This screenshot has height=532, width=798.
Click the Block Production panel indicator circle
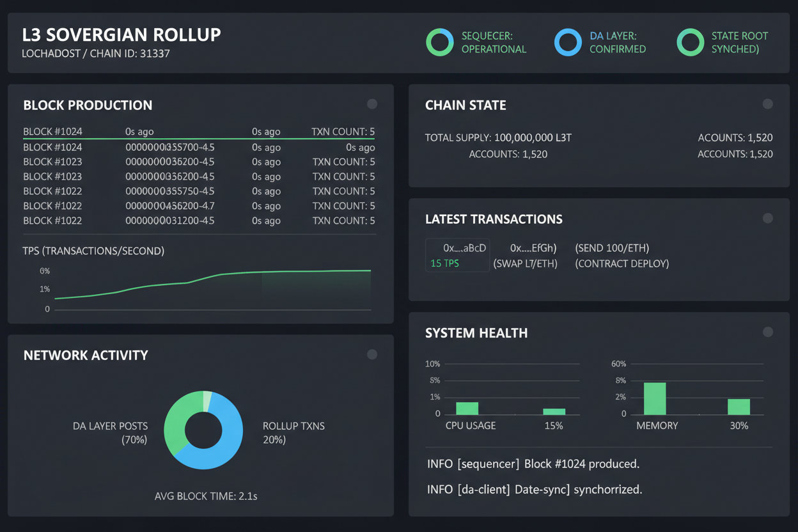(x=372, y=104)
